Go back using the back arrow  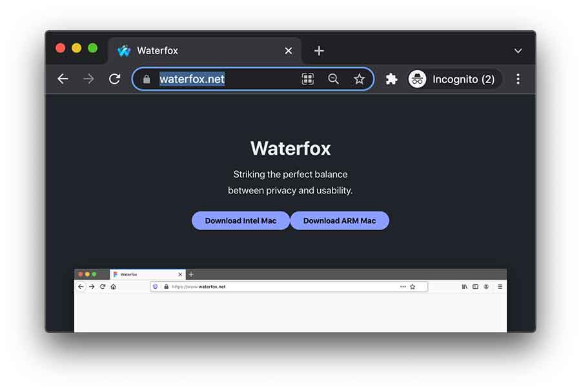[x=63, y=79]
